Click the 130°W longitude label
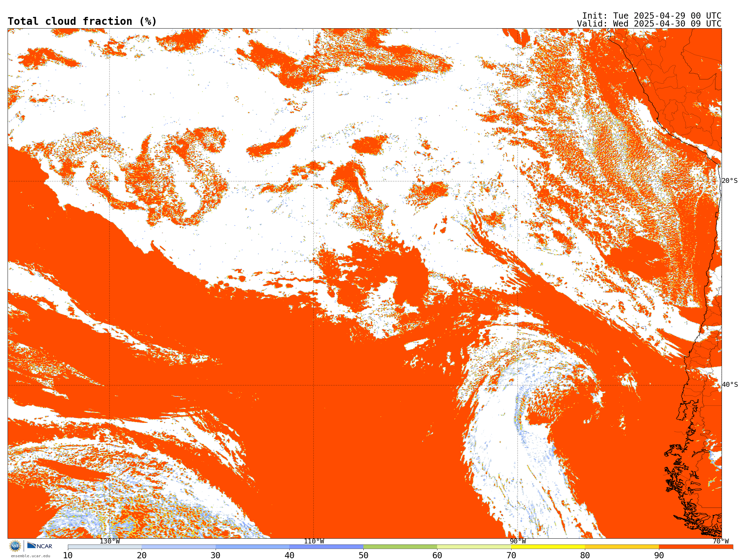The width and height of the screenshot is (744, 560). (x=110, y=541)
